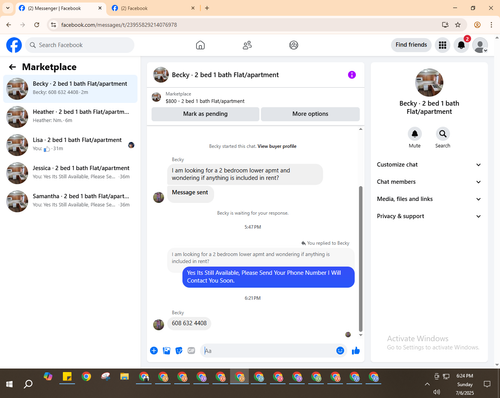Open a new browser tab

point(207,8)
